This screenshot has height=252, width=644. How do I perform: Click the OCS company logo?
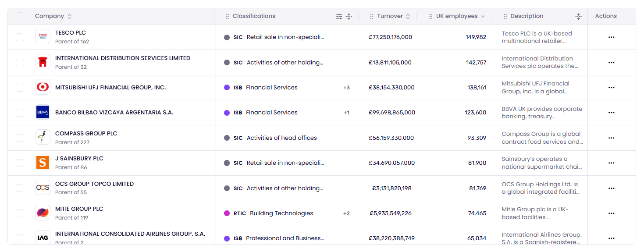(43, 188)
